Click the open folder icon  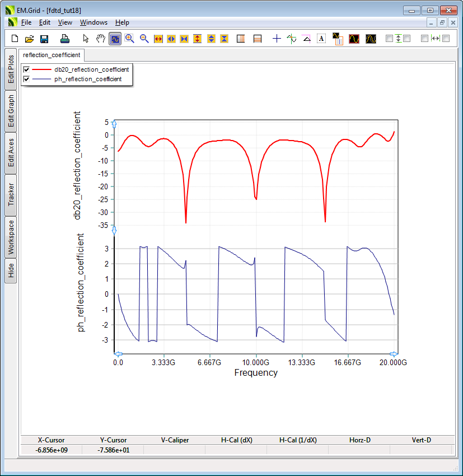click(30, 39)
